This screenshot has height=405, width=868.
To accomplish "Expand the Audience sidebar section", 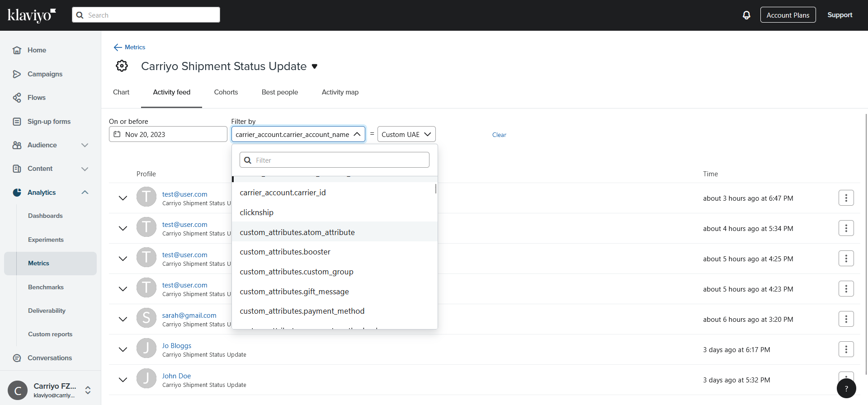I will click(x=85, y=145).
